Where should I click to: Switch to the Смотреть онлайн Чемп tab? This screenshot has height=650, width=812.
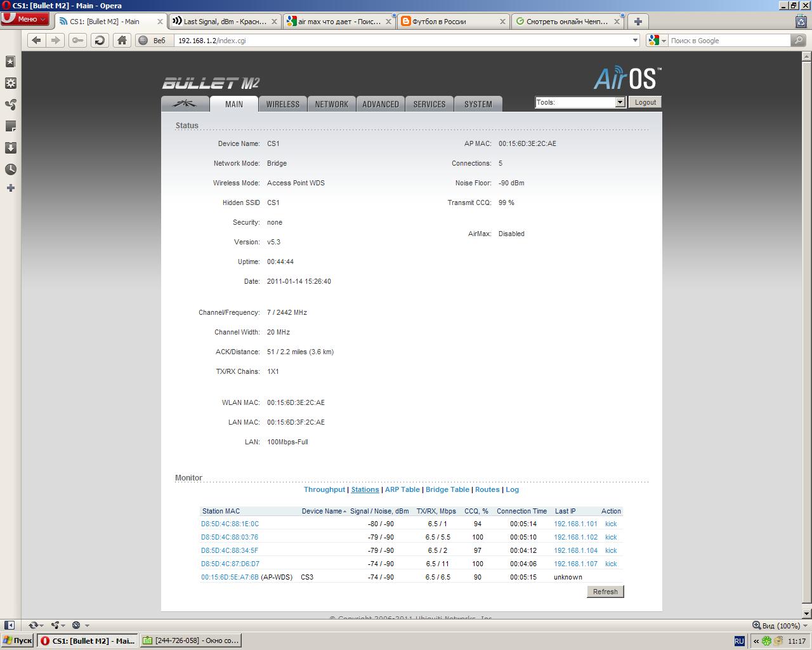tap(567, 22)
